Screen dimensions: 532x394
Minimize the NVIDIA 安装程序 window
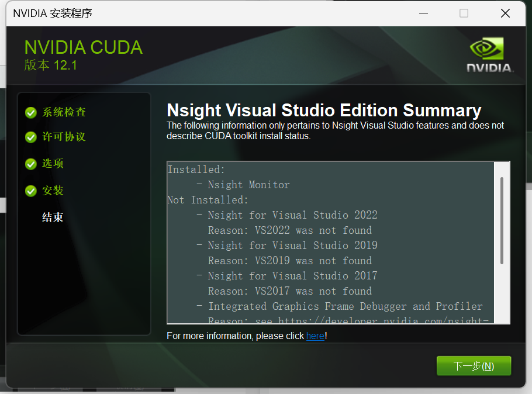(x=423, y=13)
